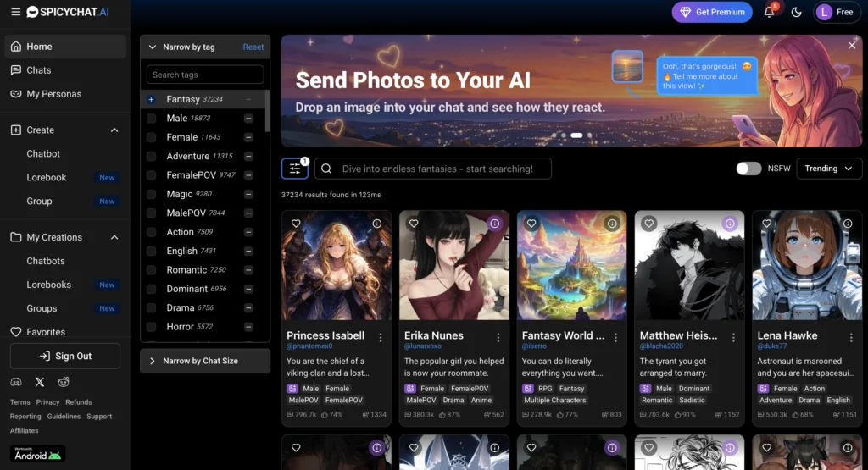Open three-dot menu for Fantasy World
Screen dimensions: 868x470
615,337
